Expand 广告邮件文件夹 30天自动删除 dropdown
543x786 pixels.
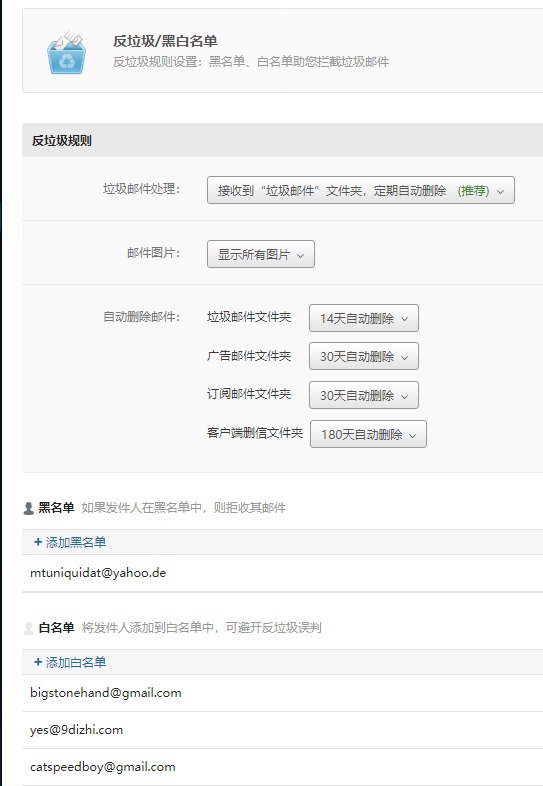(364, 356)
